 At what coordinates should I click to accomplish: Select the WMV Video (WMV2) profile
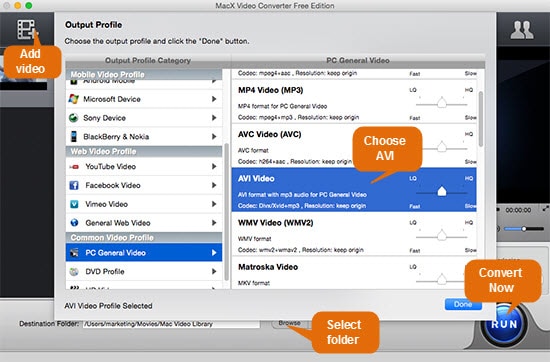(x=354, y=234)
